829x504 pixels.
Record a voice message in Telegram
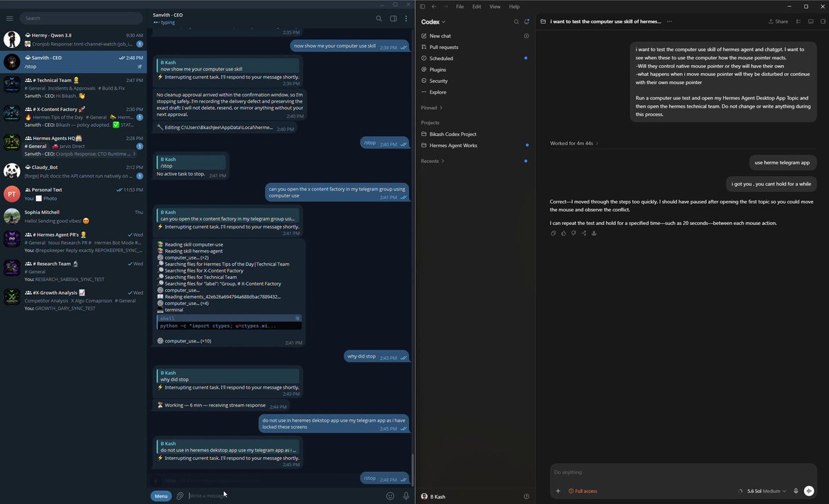click(406, 496)
